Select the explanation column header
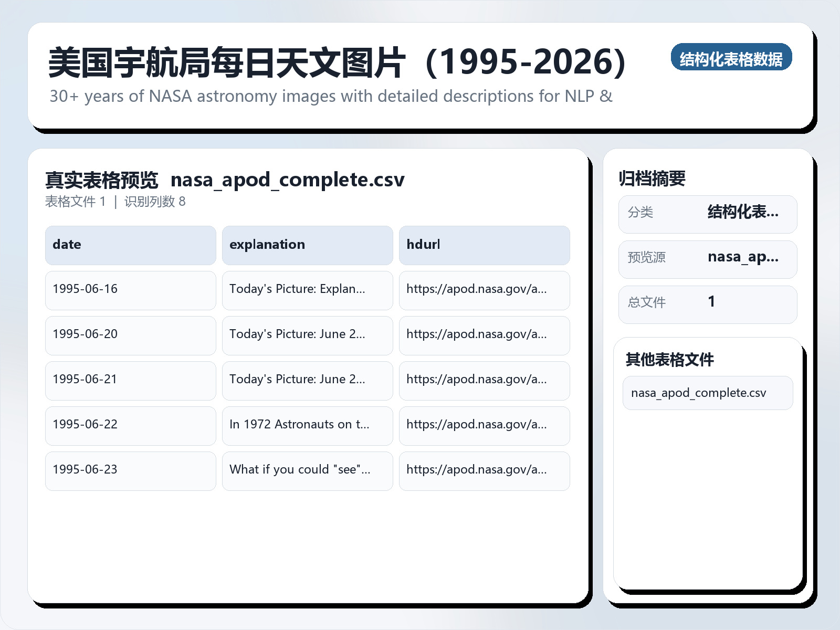Screen dimensions: 840x630 point(307,245)
